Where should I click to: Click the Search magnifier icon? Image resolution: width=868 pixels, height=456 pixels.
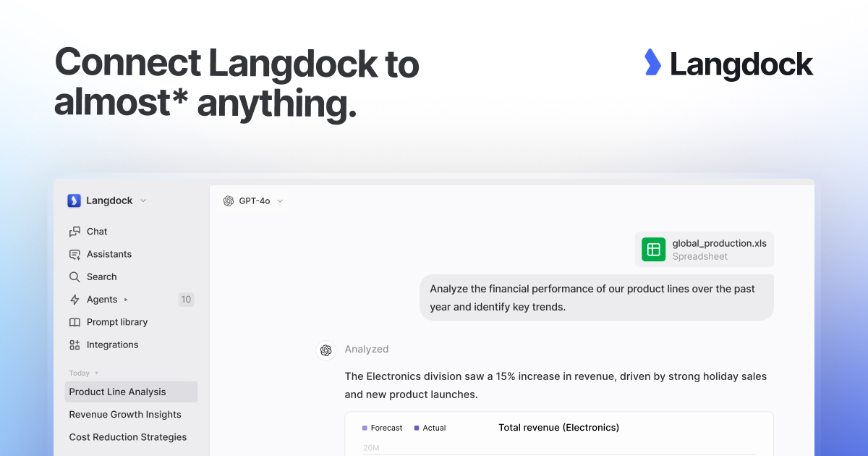(x=75, y=276)
